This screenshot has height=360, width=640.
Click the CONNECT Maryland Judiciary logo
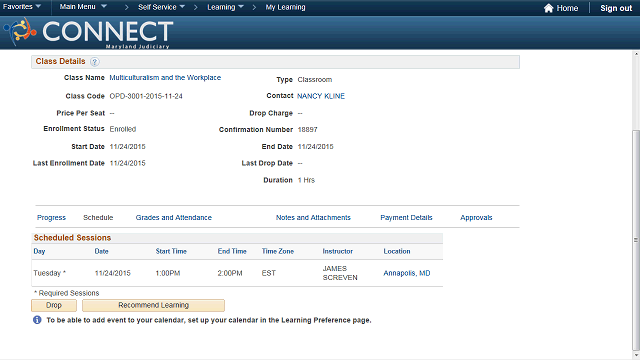point(89,33)
